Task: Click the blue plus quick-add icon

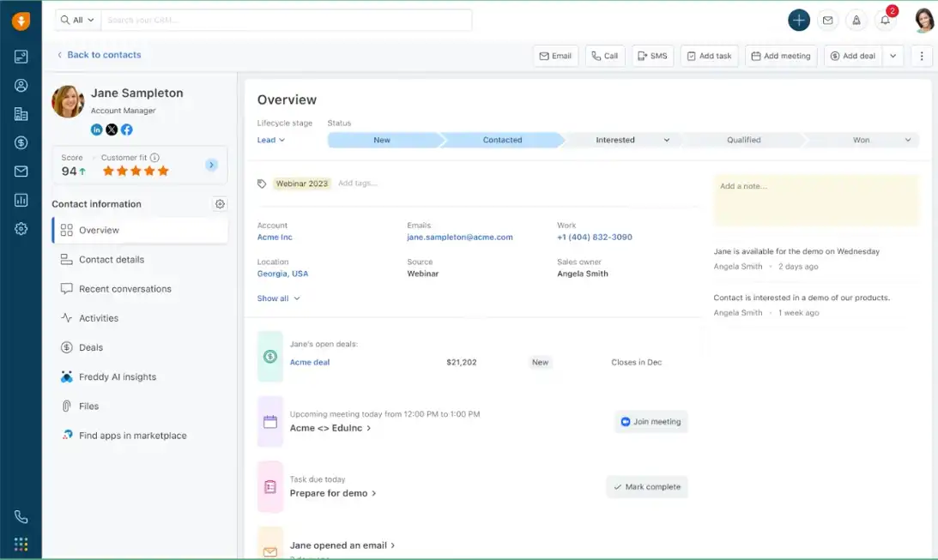Action: [x=799, y=21]
